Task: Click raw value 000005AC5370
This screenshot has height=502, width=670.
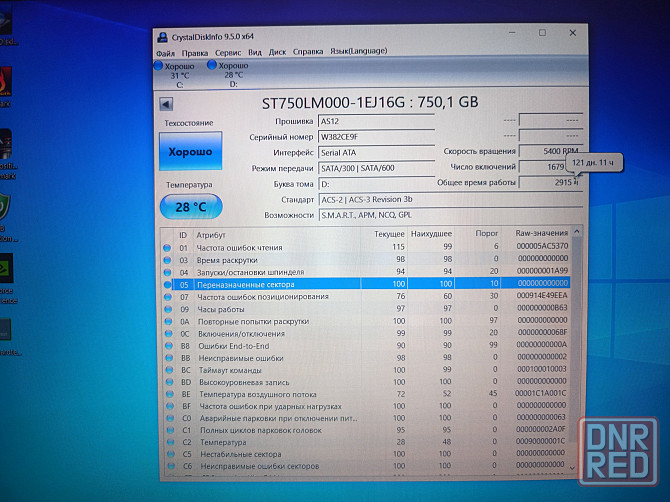Action: pos(542,246)
